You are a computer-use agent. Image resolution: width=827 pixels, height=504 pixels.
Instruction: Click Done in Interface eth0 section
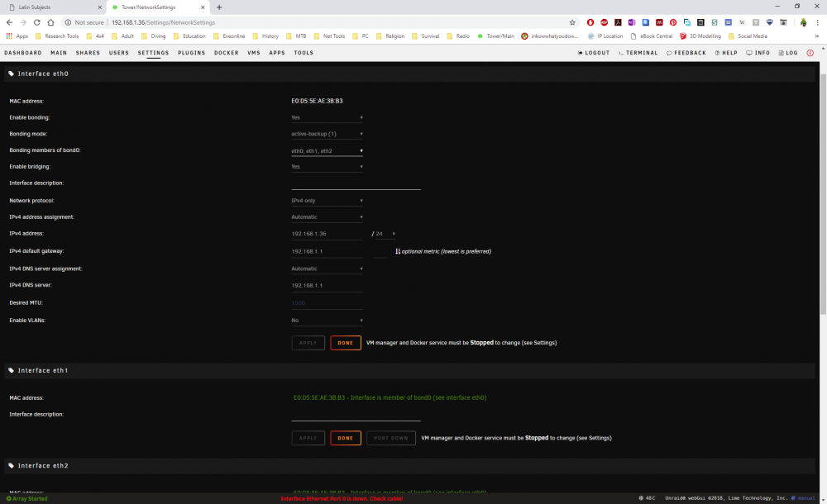pyautogui.click(x=346, y=343)
